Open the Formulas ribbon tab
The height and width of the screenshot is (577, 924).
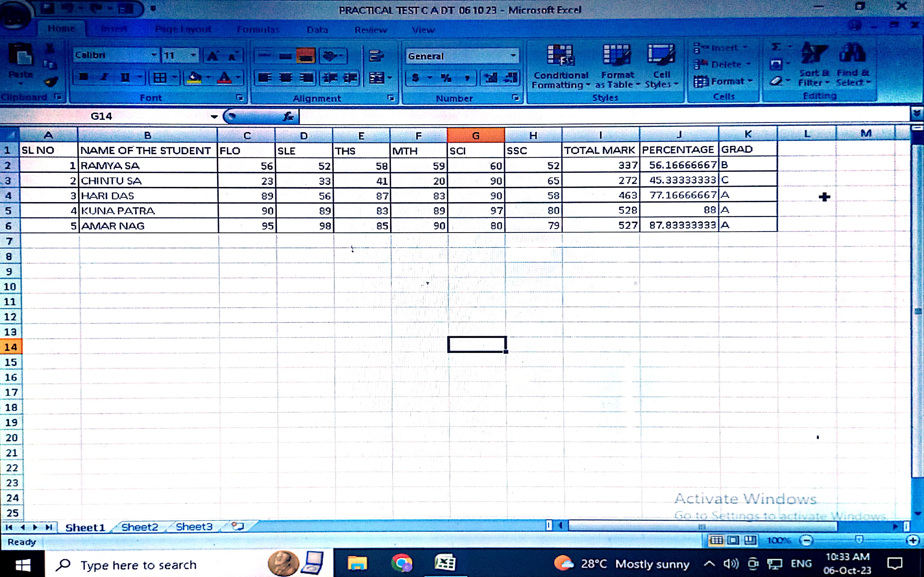[x=258, y=29]
